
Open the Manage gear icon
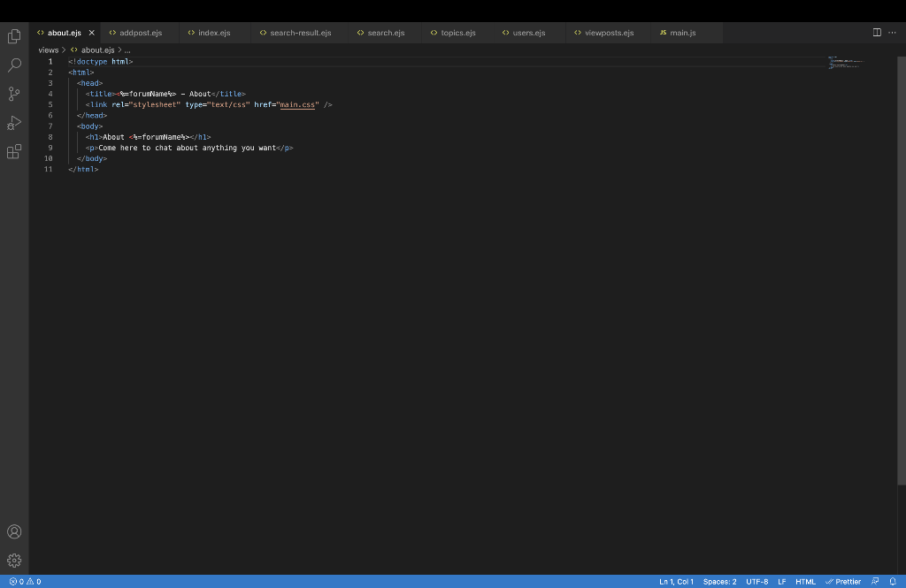(14, 560)
